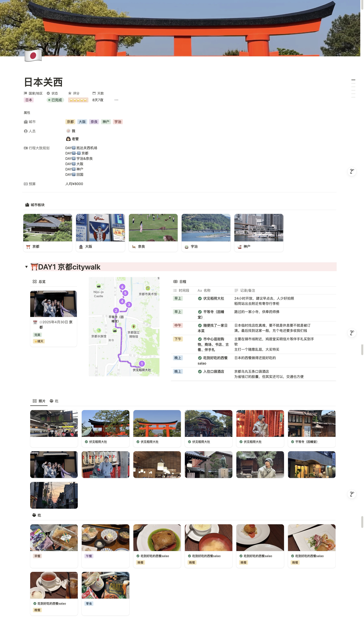The image size is (364, 625).
Task: Click 京都国立博物馆 map pin
Action: (133, 327)
